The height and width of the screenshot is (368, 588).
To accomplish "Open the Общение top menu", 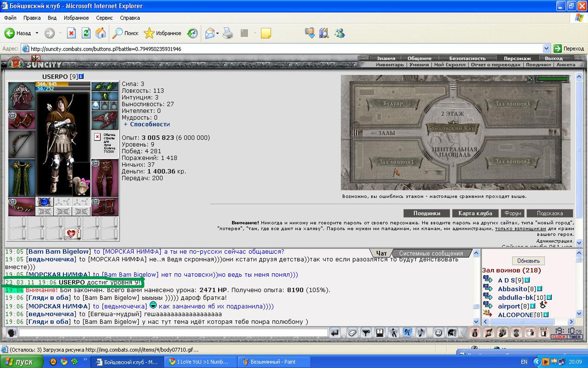I will [419, 58].
